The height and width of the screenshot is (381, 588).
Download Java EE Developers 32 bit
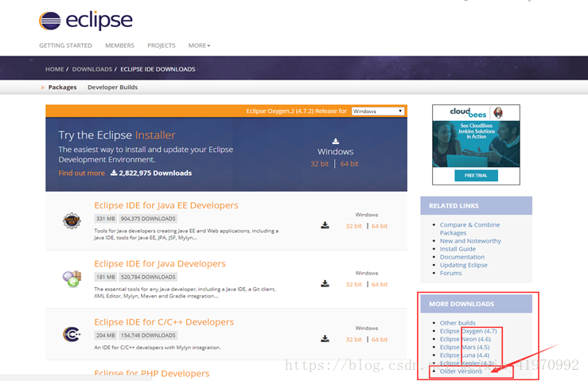[x=353, y=226]
